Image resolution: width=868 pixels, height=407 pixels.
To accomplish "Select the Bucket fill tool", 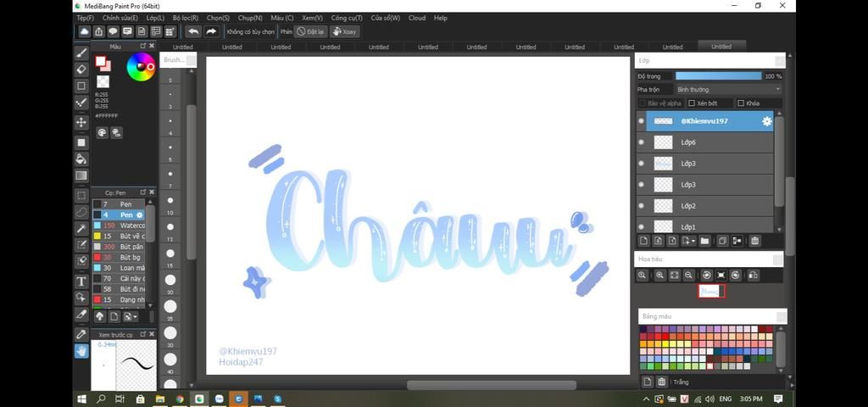I will 81,159.
